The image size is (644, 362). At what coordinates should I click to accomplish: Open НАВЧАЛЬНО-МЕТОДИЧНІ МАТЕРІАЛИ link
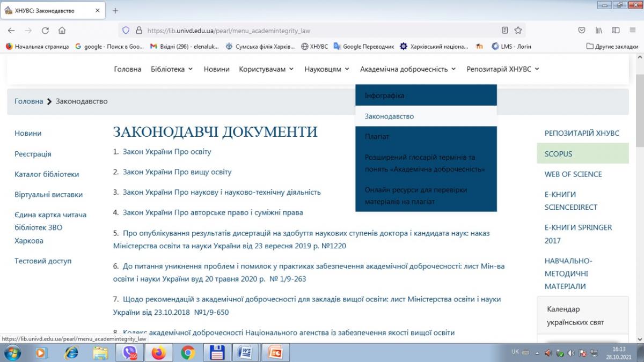568,274
